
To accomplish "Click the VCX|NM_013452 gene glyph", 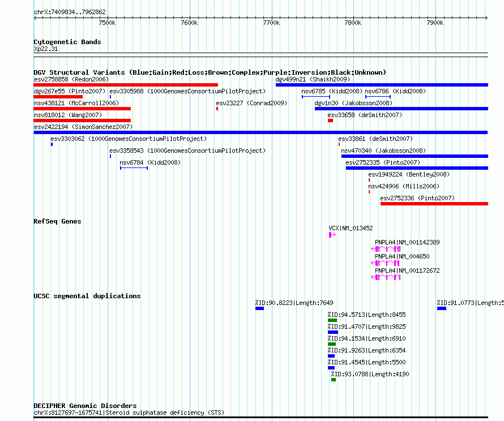I will (332, 235).
